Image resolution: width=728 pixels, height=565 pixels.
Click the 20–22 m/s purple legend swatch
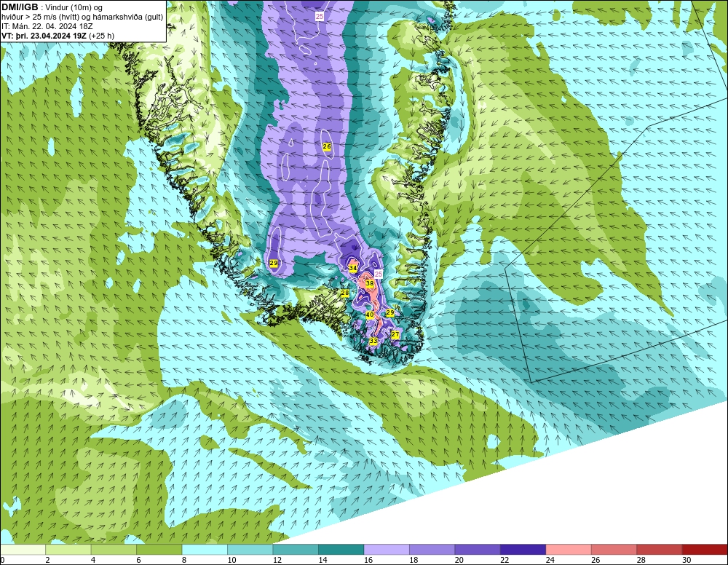tap(478, 550)
